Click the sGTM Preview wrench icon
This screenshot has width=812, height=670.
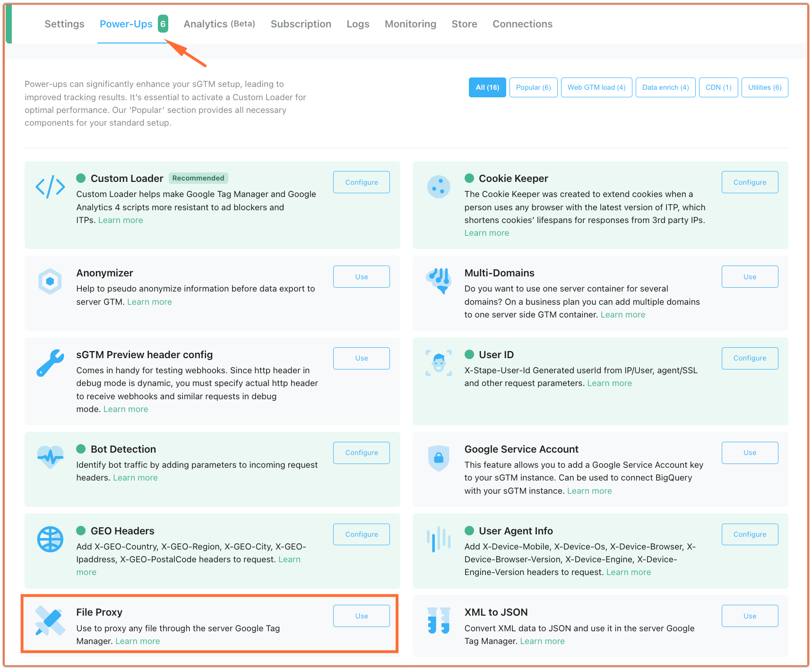point(50,363)
